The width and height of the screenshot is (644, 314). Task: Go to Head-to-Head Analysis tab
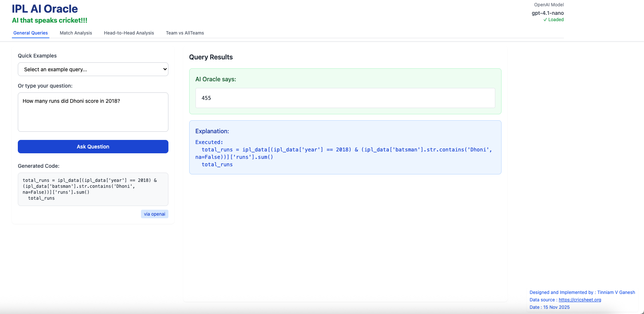click(129, 33)
